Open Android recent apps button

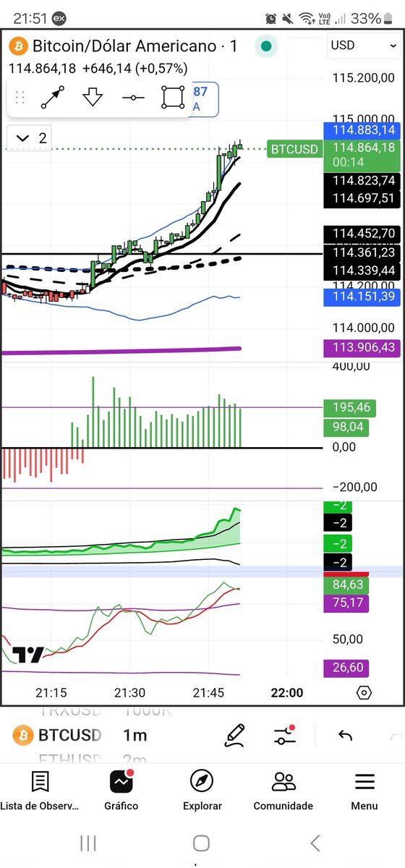click(88, 843)
